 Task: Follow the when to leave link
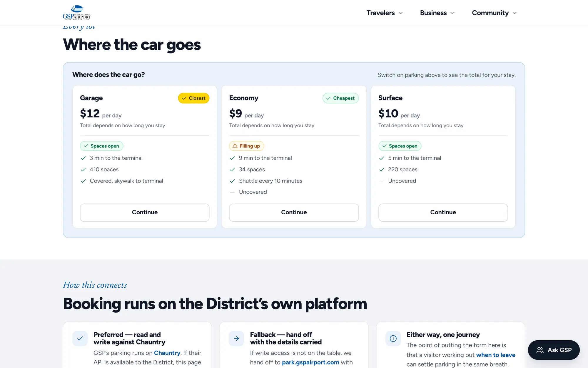[496, 355]
